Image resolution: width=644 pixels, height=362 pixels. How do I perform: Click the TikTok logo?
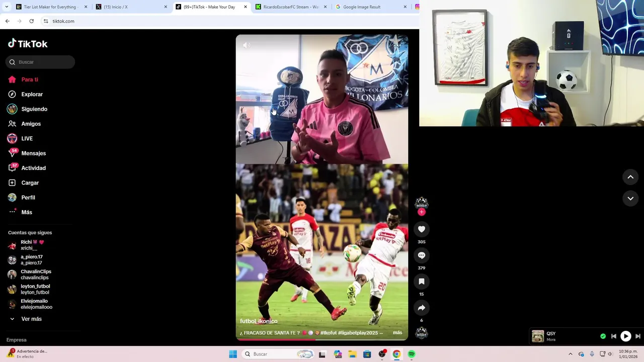(x=28, y=44)
